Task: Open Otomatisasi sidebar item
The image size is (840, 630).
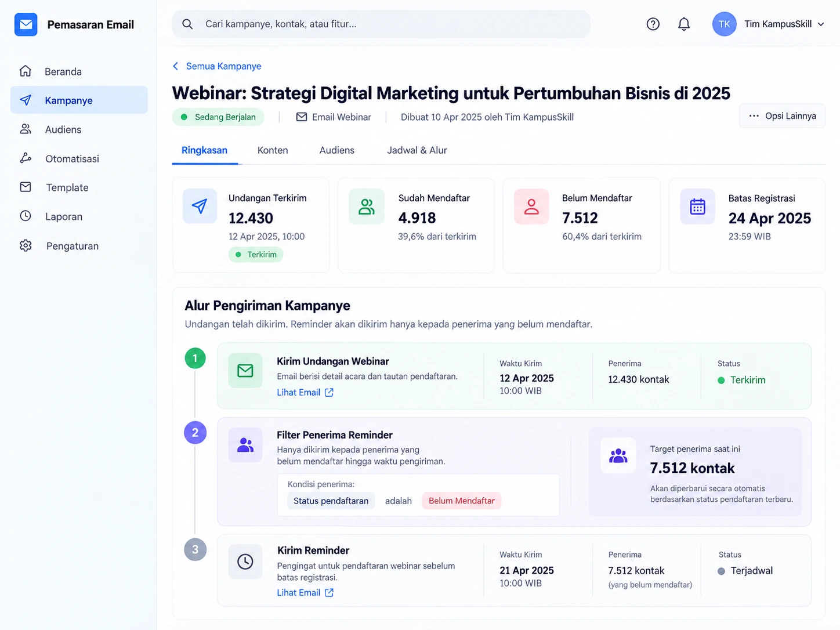Action: pyautogui.click(x=79, y=158)
